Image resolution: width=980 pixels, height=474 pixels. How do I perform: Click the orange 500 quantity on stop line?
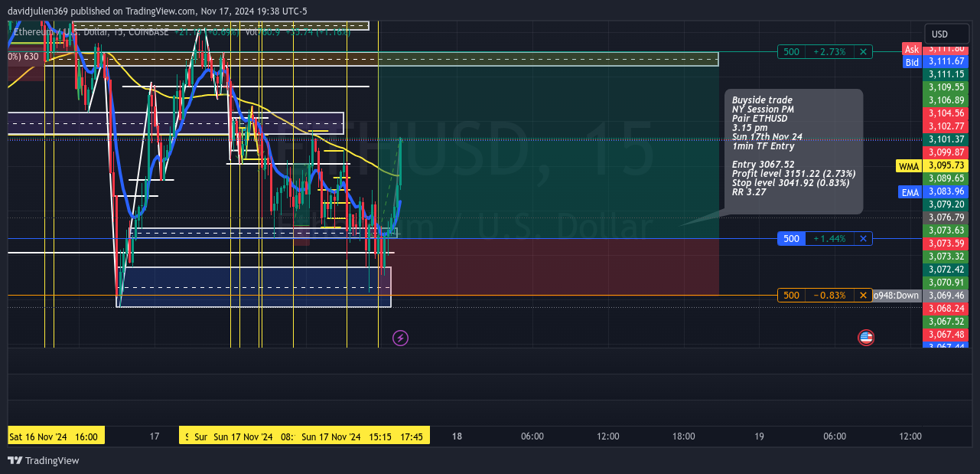[x=792, y=296]
